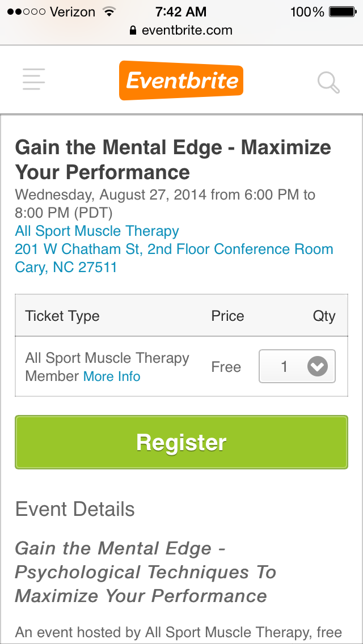The image size is (363, 644).
Task: Tap the 201 W Chatham St address link
Action: click(174, 249)
